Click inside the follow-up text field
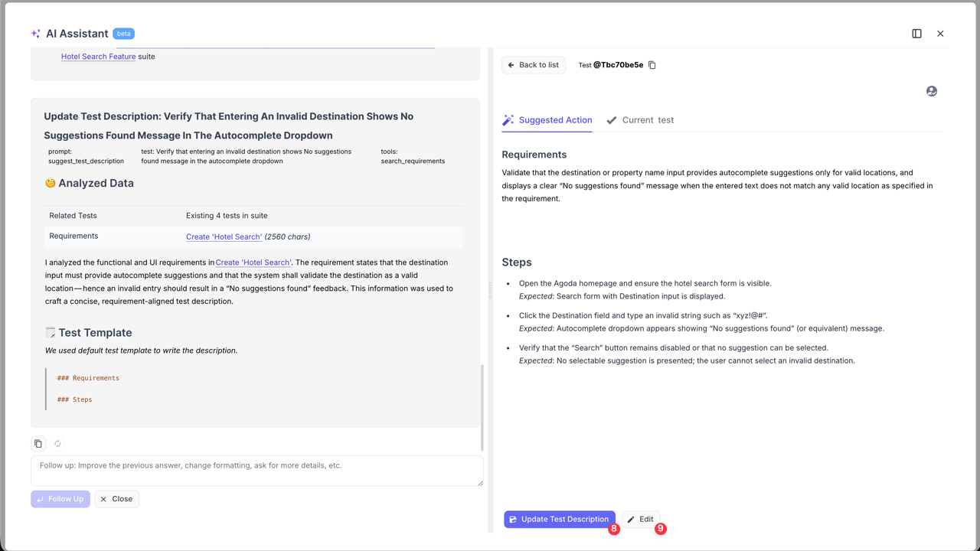This screenshot has height=551, width=980. [x=256, y=469]
